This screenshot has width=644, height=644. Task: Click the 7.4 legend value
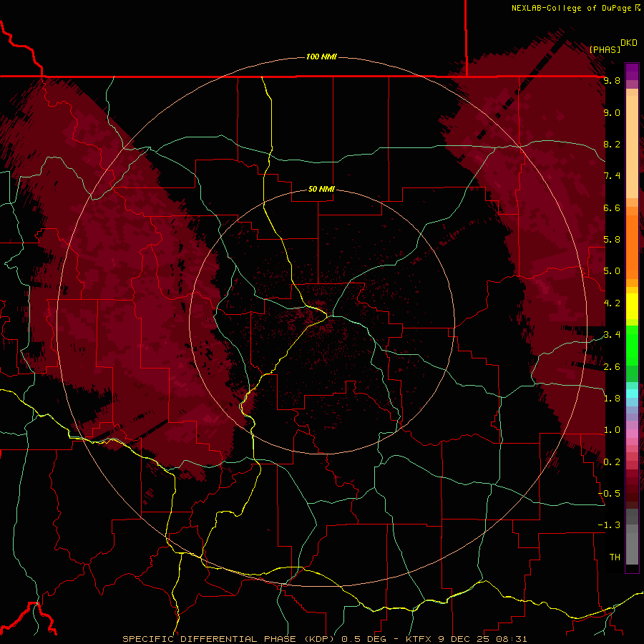[x=612, y=176]
